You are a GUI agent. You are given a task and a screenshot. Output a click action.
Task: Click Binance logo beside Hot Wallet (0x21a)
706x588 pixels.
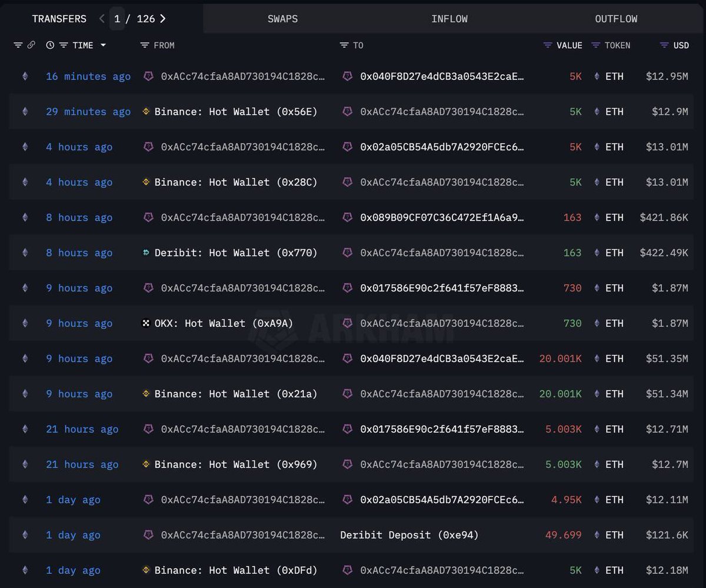point(146,394)
